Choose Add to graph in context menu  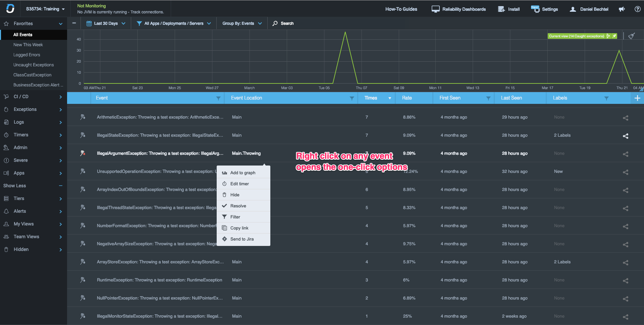(x=244, y=173)
